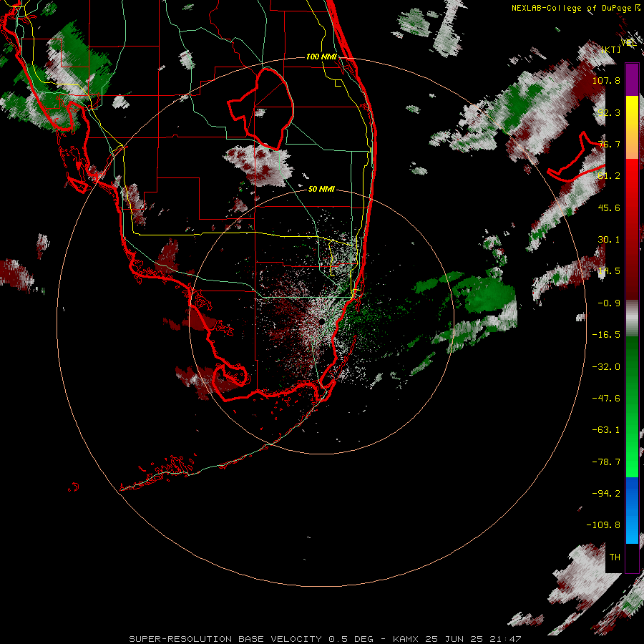Select the -78.7 legend value

[606, 462]
